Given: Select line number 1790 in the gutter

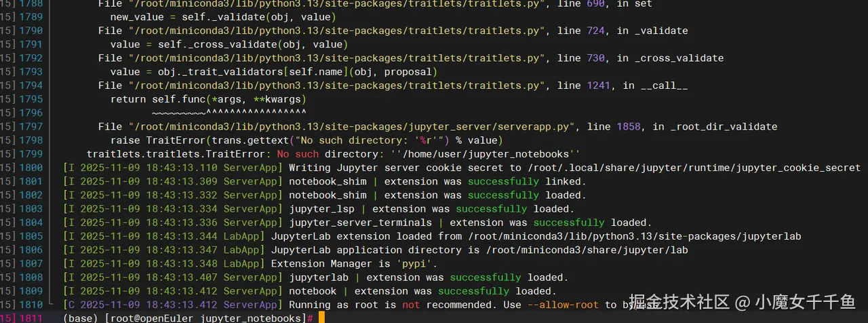Looking at the screenshot, I should point(31,31).
